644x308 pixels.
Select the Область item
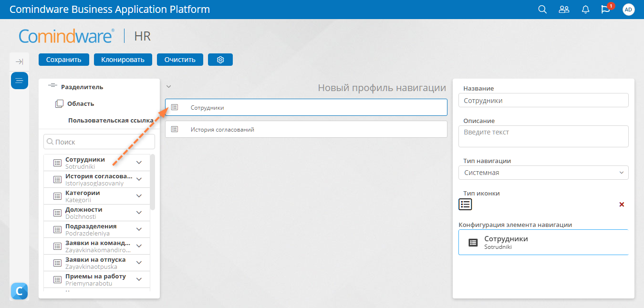[81, 103]
